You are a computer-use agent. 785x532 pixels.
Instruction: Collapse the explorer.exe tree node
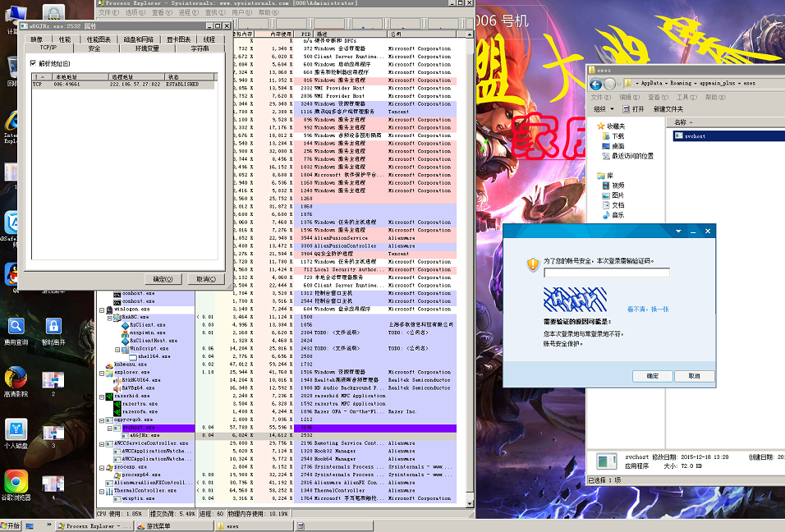pos(102,373)
